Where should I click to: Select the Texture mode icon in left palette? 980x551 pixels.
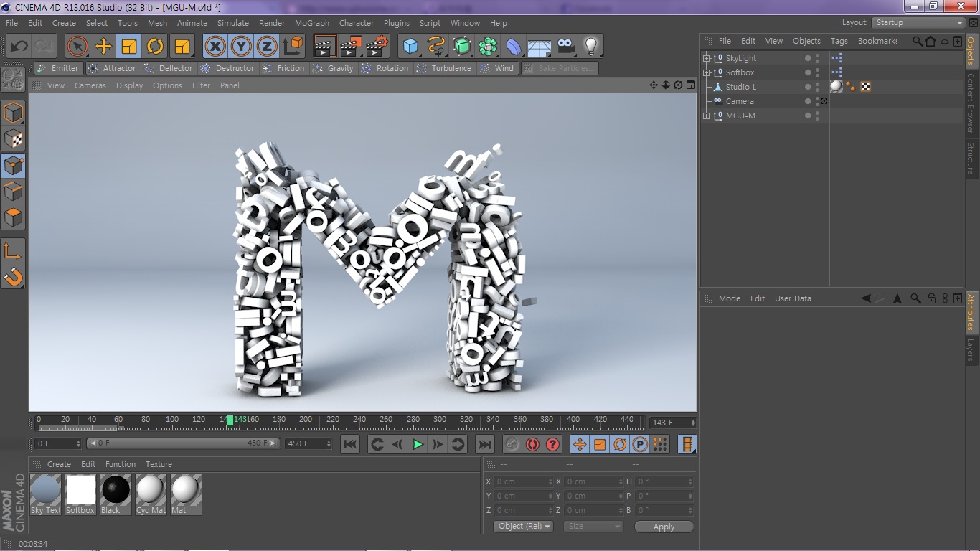coord(14,138)
